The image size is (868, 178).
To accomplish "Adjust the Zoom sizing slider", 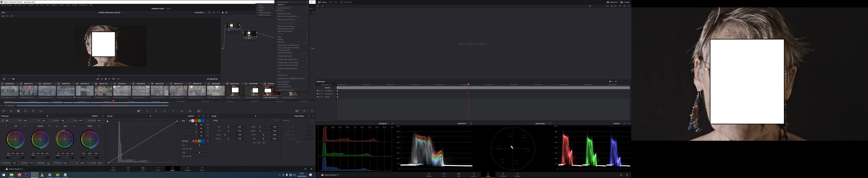I will 228,135.
